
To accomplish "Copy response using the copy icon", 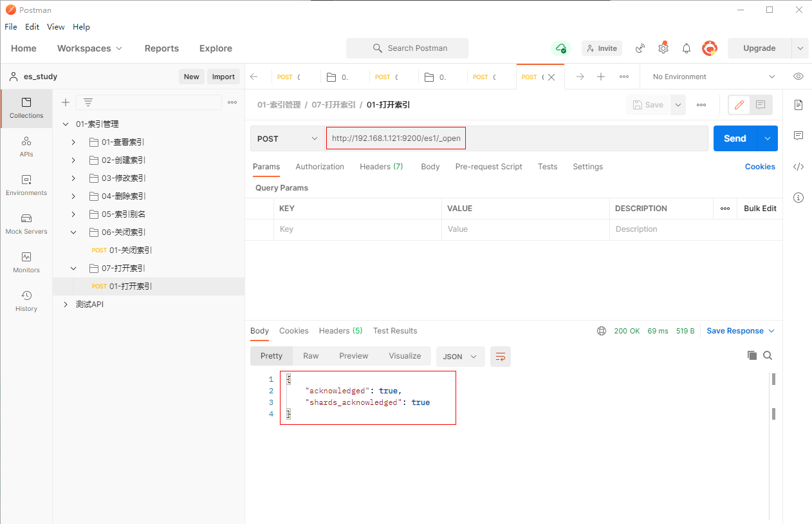I will (752, 355).
